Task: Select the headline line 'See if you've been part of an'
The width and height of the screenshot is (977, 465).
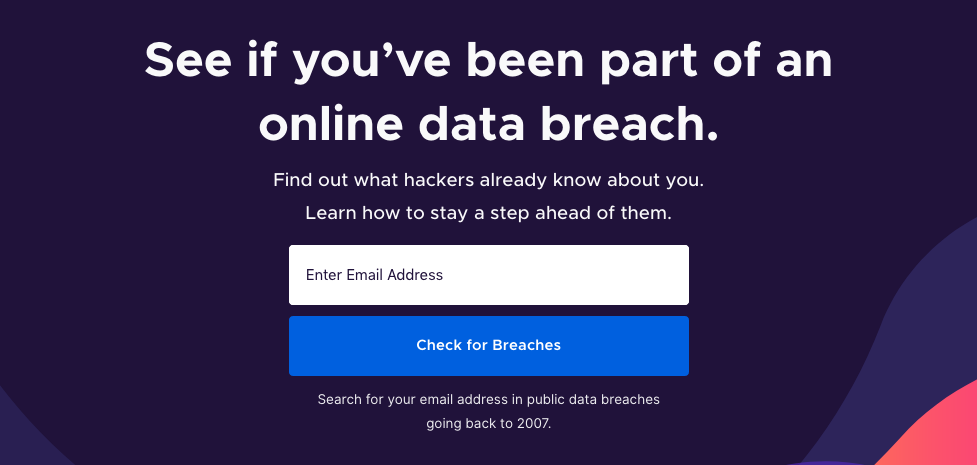Action: [x=488, y=62]
